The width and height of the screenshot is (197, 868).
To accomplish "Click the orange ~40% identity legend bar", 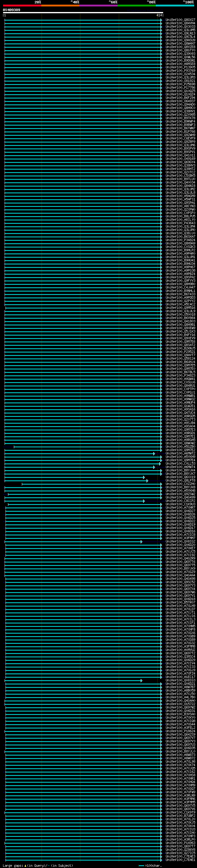I will [60, 6].
